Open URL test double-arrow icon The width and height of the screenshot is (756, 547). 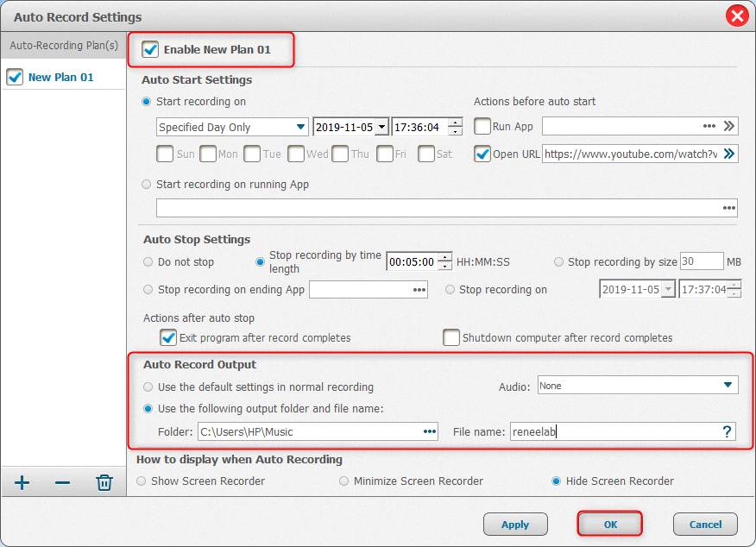click(x=729, y=154)
